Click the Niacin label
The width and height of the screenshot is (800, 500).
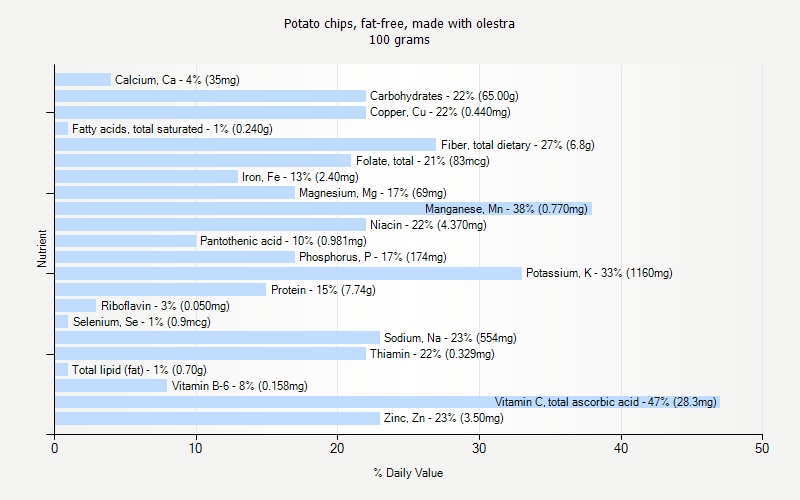(428, 225)
